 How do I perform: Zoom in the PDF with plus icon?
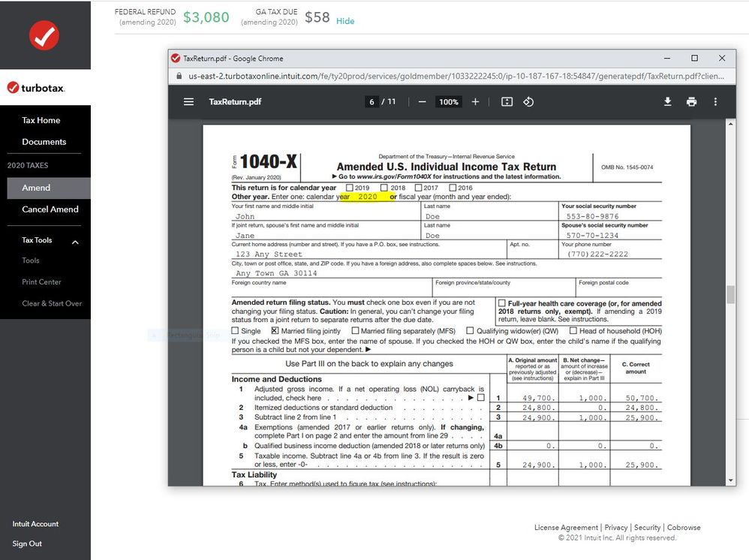coord(475,102)
